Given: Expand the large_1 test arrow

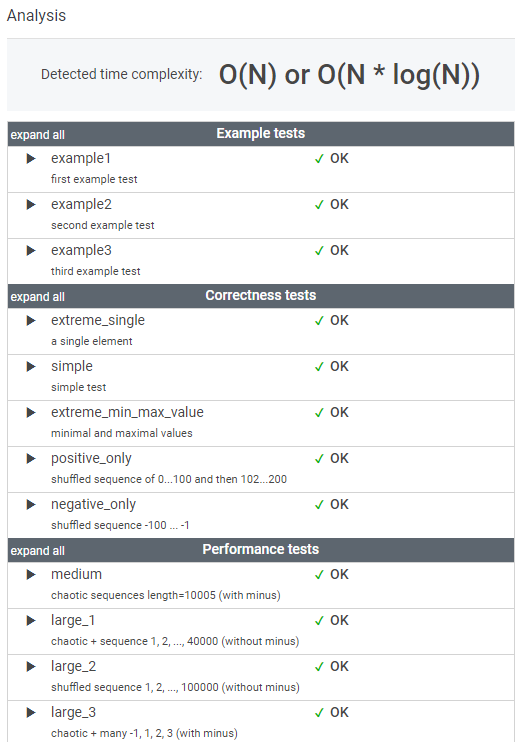Looking at the screenshot, I should click(31, 620).
